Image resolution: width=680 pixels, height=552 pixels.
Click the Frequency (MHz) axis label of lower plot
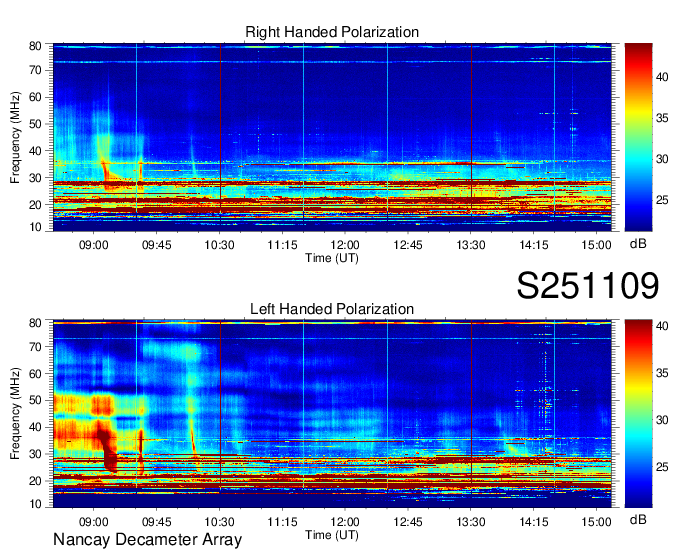pyautogui.click(x=16, y=413)
